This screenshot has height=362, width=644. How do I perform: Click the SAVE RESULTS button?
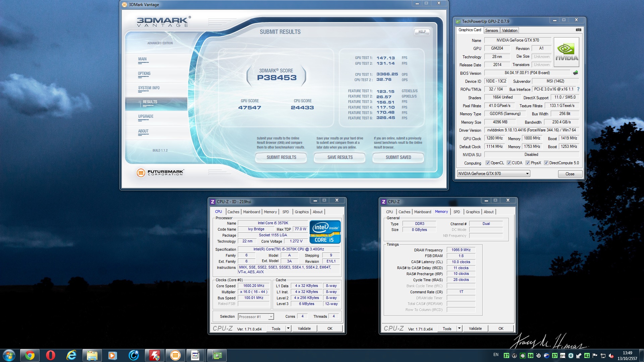point(340,157)
